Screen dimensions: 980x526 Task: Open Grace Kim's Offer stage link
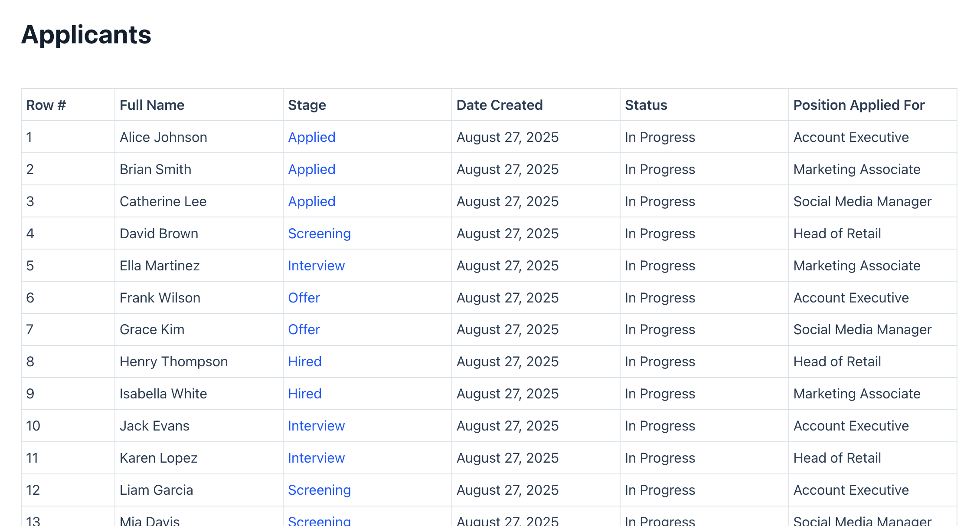click(304, 329)
